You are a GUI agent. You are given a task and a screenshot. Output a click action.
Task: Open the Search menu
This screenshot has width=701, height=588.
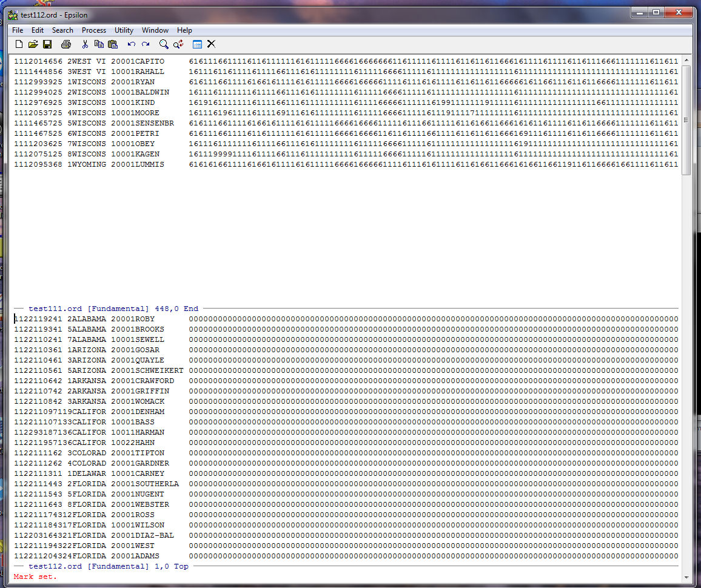pyautogui.click(x=62, y=30)
